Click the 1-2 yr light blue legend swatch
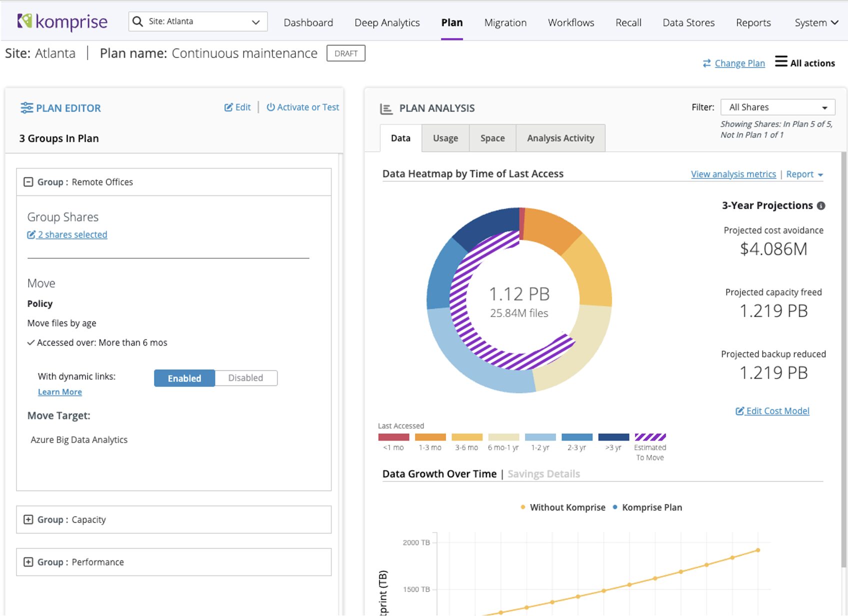The height and width of the screenshot is (616, 848). [540, 437]
